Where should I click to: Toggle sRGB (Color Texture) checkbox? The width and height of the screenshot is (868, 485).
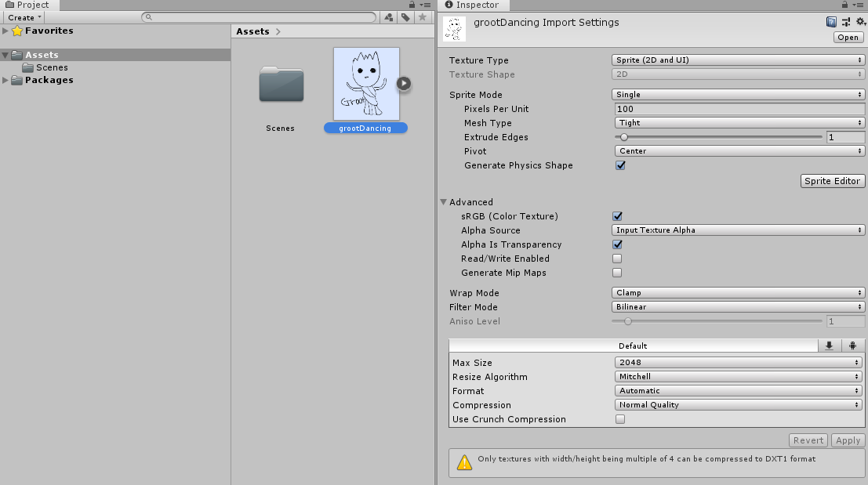[617, 216]
